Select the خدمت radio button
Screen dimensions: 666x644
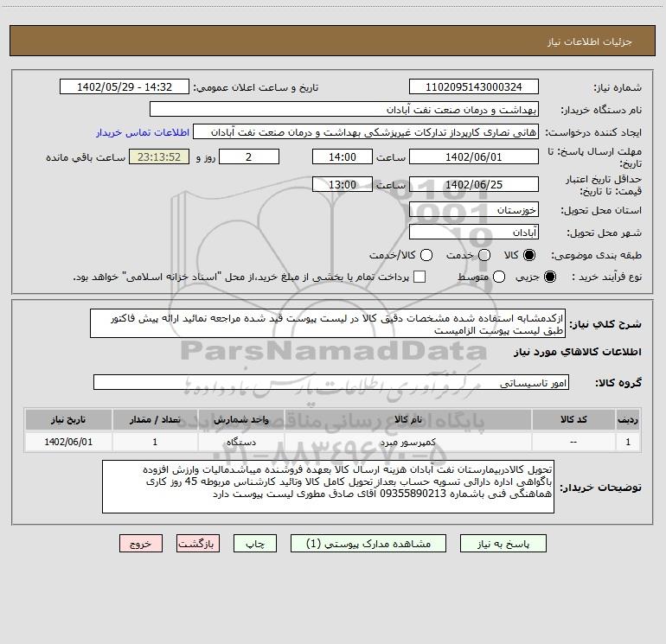pos(484,255)
